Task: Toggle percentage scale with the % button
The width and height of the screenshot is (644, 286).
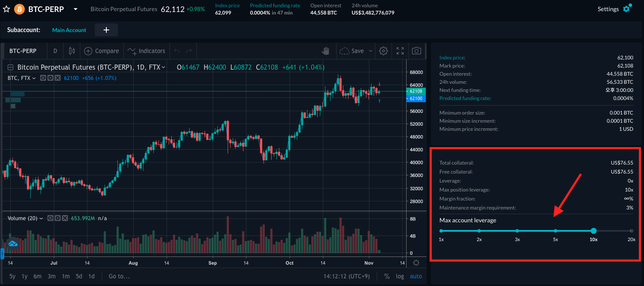Action: pos(386,276)
